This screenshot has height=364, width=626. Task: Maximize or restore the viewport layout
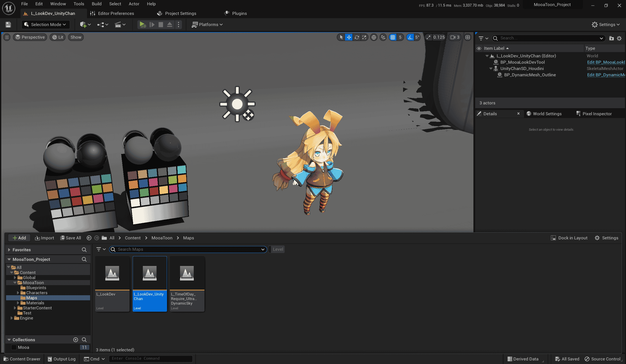[468, 37]
